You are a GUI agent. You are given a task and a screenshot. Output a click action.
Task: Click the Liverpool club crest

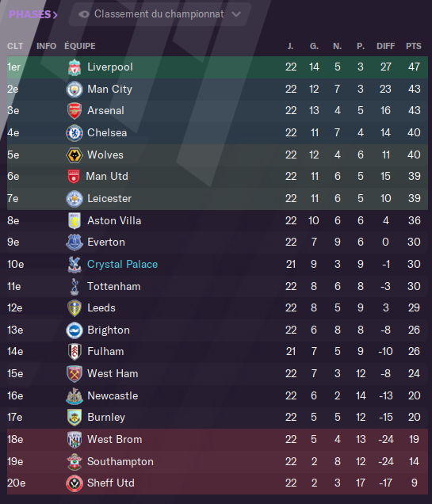(x=75, y=67)
